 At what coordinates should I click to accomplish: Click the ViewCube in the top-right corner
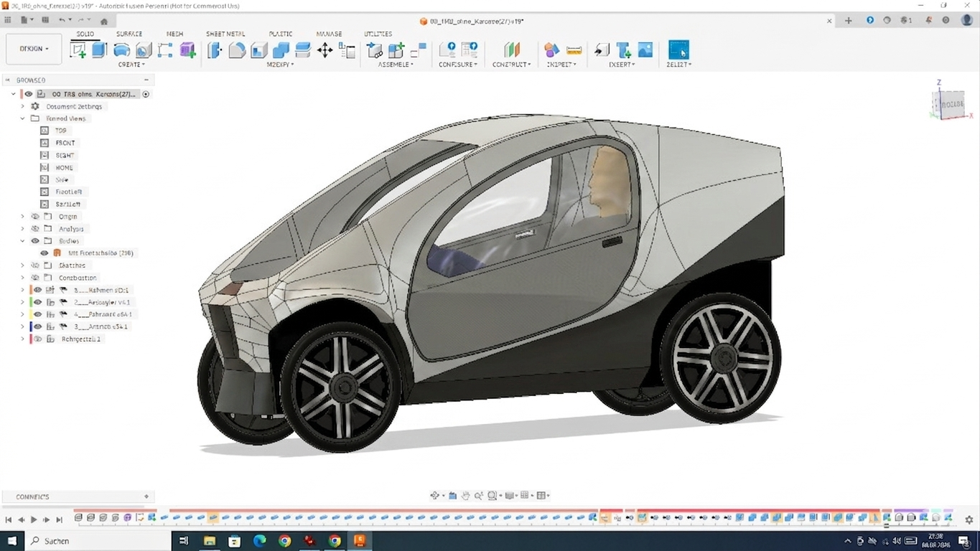[950, 105]
